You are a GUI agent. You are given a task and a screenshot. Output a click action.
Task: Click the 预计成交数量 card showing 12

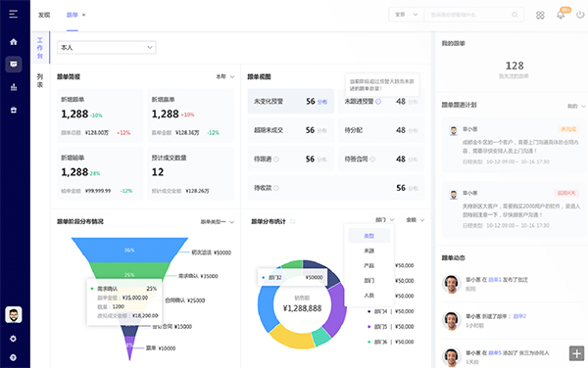click(190, 173)
